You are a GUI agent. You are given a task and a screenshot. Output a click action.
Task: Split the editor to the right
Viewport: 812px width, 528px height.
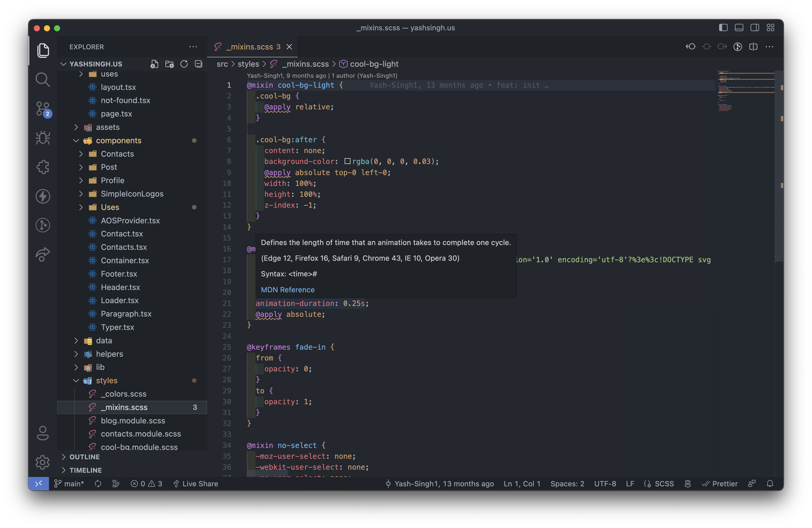(753, 46)
